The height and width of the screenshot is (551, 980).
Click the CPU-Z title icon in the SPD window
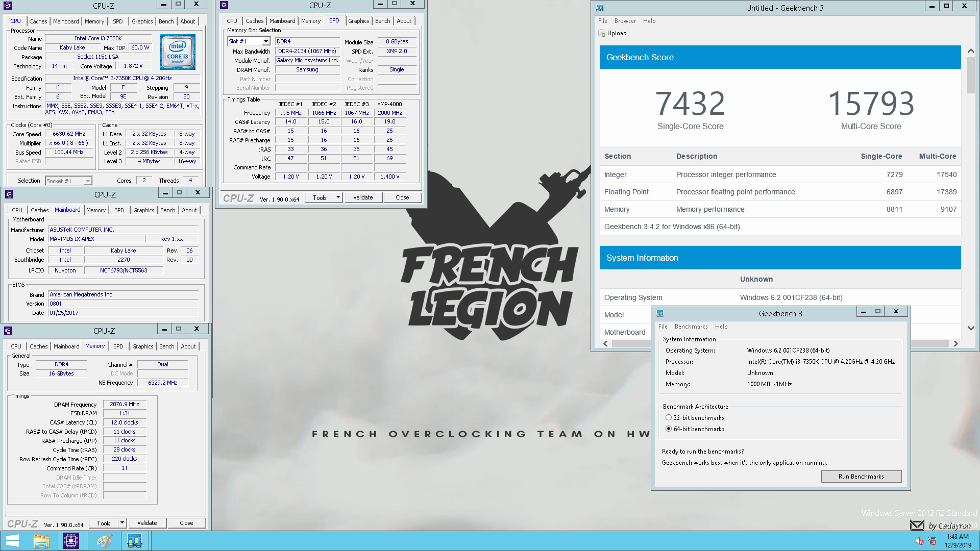[224, 5]
